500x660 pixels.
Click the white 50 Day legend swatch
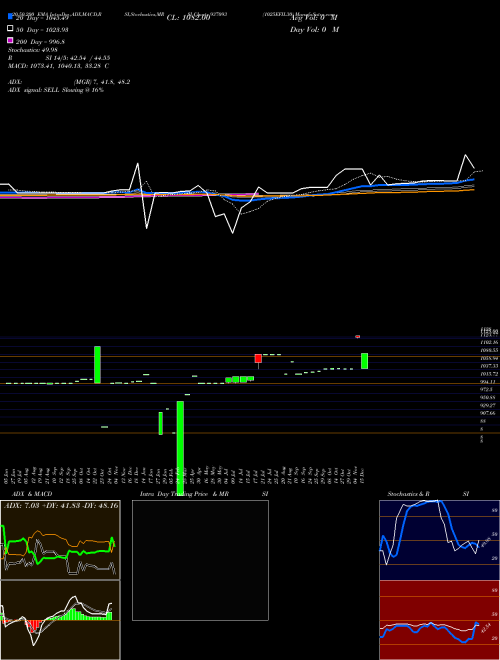pos(10,29)
